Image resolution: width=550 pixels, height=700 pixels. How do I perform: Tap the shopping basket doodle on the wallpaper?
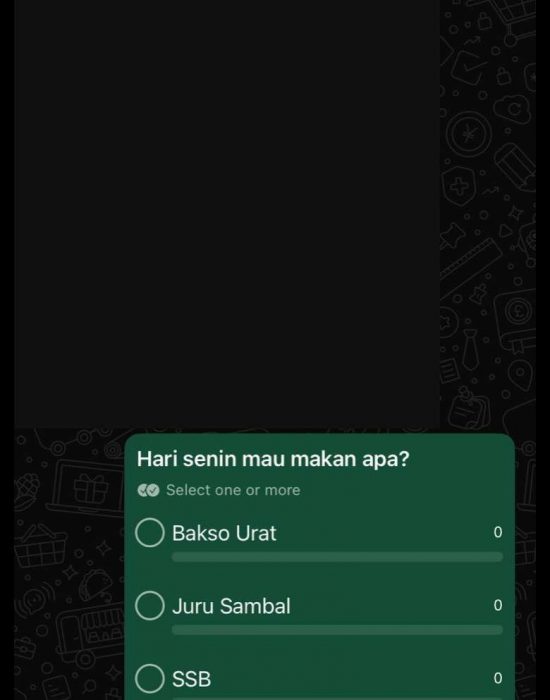pyautogui.click(x=40, y=546)
